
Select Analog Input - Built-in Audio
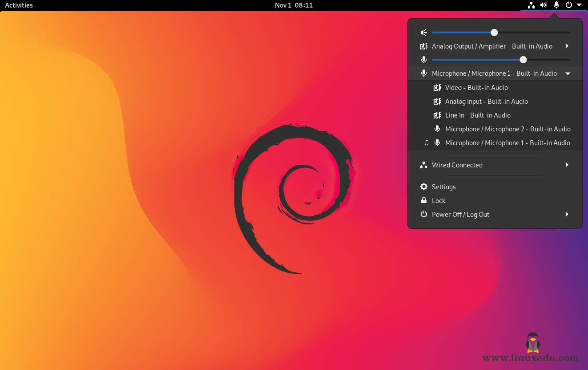coord(495,102)
